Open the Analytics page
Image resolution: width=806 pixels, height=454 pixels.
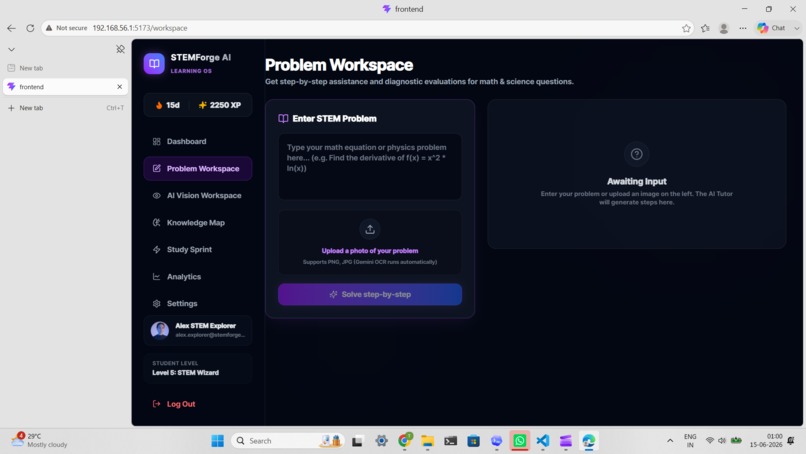coord(197,277)
